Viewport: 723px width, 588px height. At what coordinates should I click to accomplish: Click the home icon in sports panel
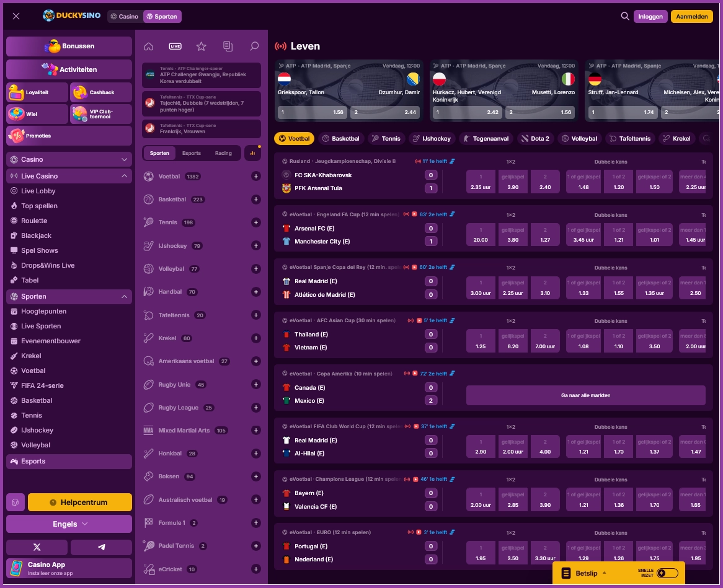point(148,46)
